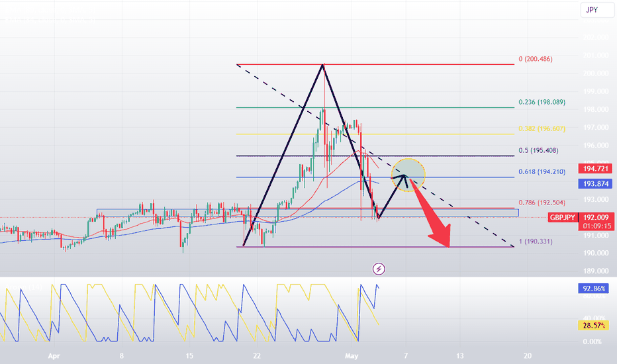617x364 pixels.
Task: Click 196.000 on the price scale
Action: [x=596, y=145]
